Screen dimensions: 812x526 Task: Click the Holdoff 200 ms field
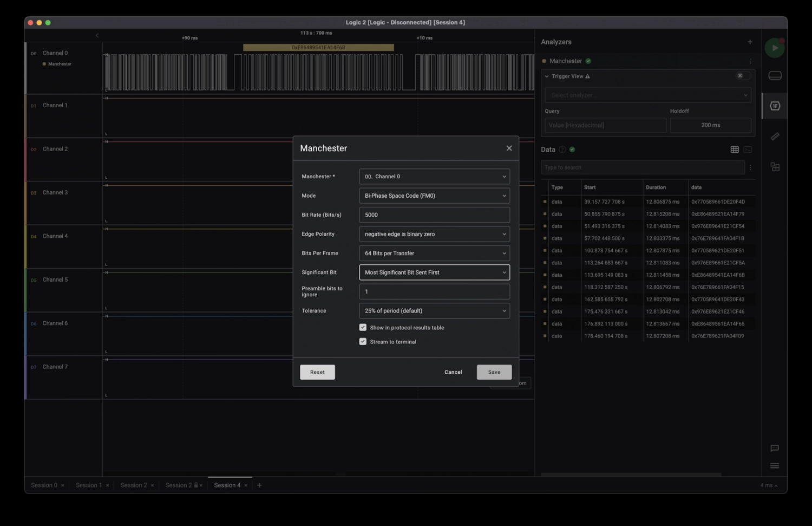(711, 125)
